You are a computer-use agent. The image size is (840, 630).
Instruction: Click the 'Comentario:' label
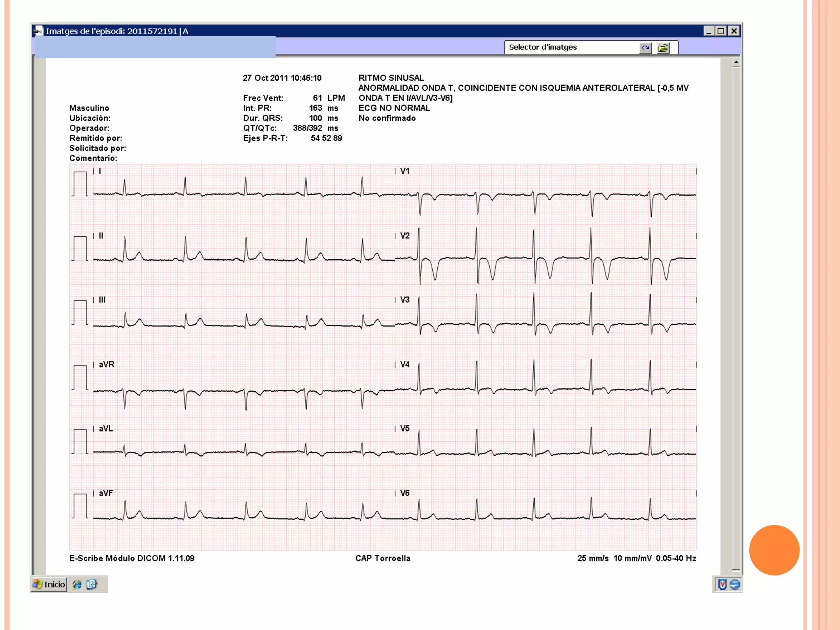[x=93, y=158]
